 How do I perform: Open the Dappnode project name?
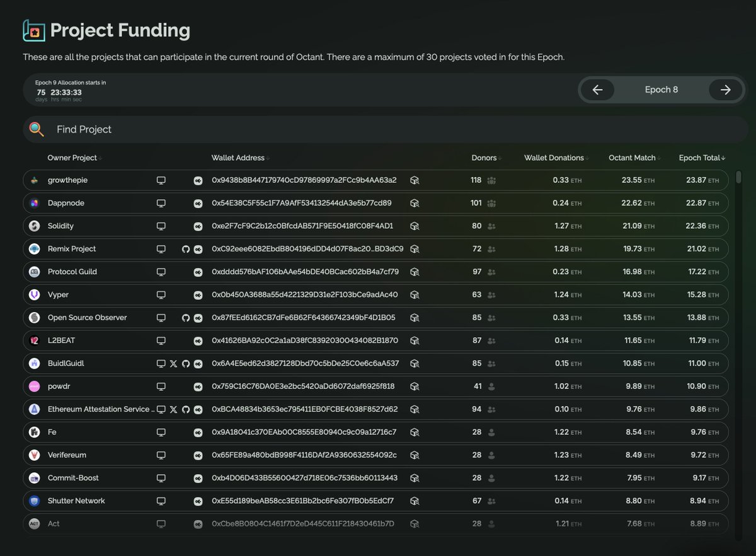pyautogui.click(x=66, y=203)
